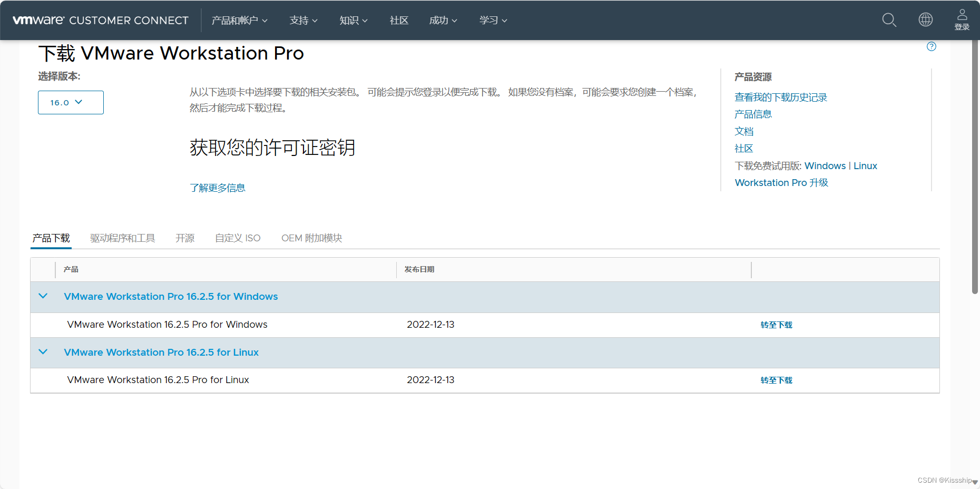980x489 pixels.
Task: Click the 获取您的许可证密钥 heading
Action: [272, 148]
